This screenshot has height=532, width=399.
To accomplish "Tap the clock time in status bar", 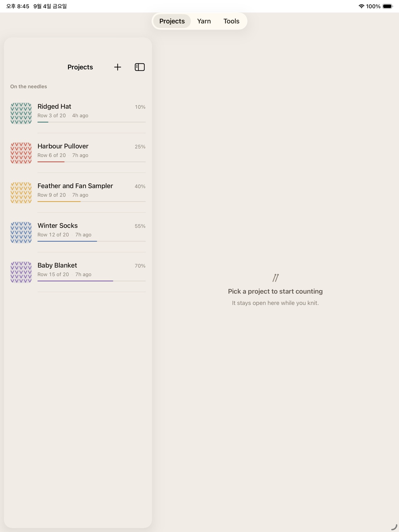I will click(x=18, y=6).
